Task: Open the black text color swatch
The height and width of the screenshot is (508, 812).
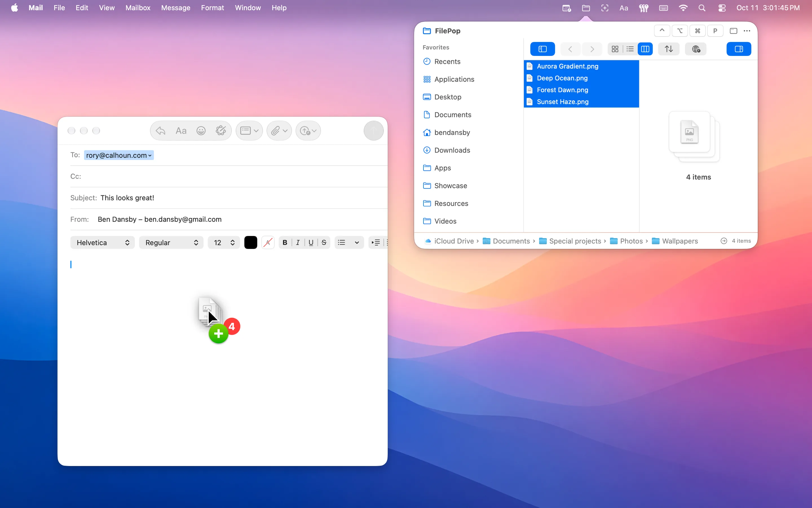Action: pyautogui.click(x=251, y=243)
